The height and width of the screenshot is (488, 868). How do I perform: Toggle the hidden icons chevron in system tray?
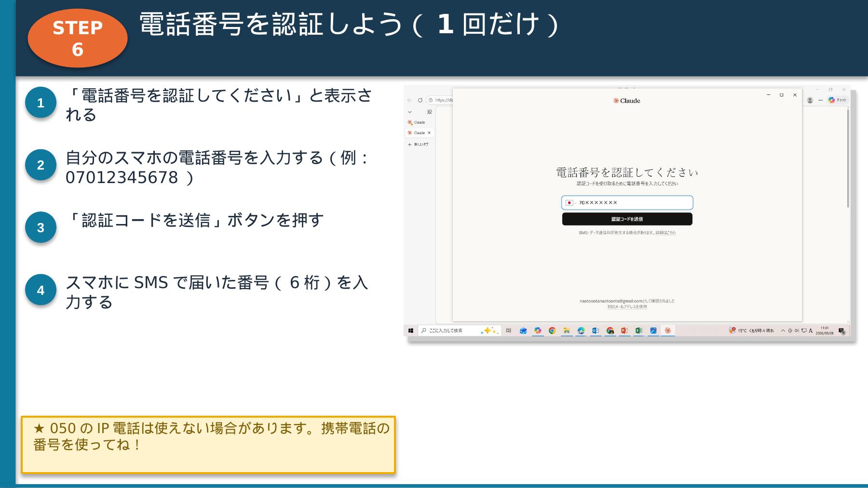tap(783, 331)
